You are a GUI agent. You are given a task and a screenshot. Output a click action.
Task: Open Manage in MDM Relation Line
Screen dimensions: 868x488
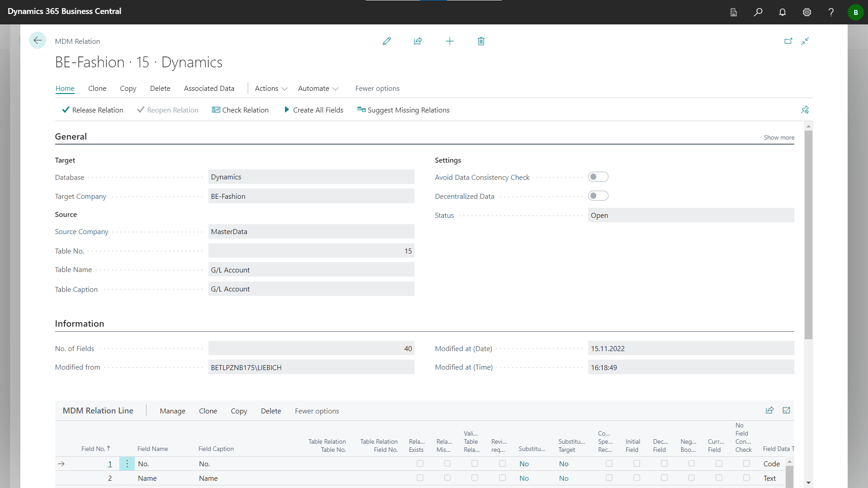click(x=173, y=411)
